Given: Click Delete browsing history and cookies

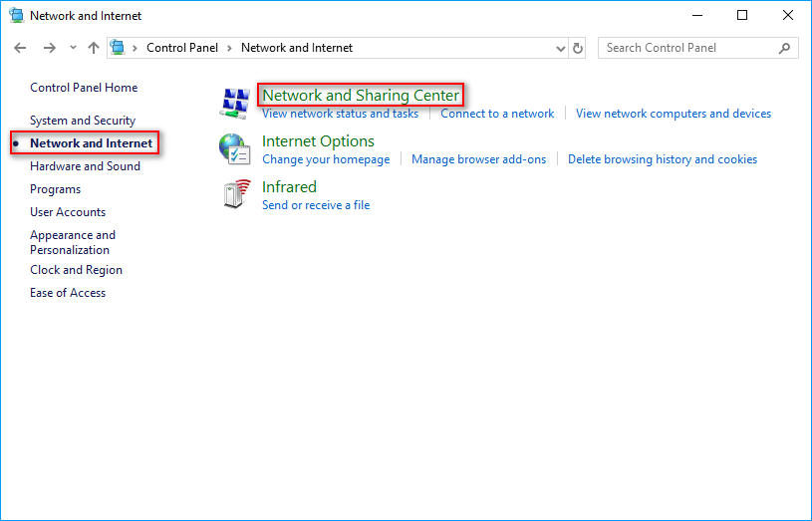Looking at the screenshot, I should [663, 159].
